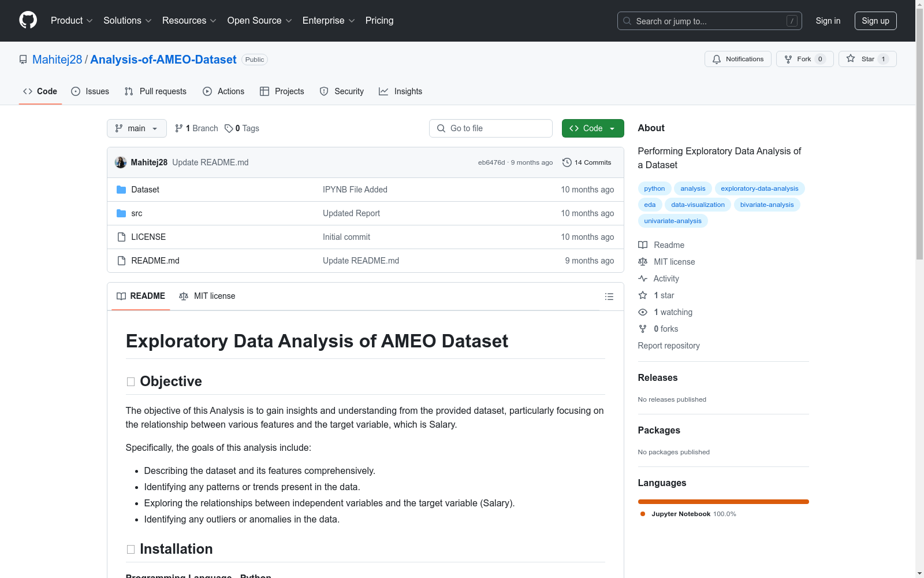
Task: Click the star icon in sidebar stats
Action: [x=643, y=295]
